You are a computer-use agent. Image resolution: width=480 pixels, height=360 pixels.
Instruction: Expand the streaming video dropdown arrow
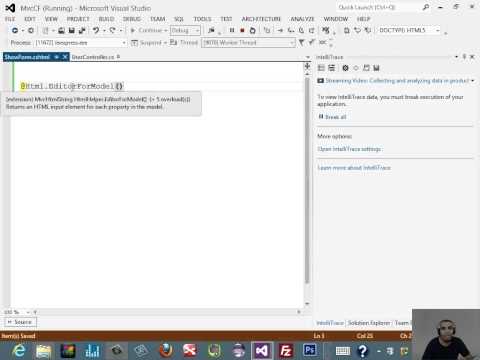point(473,81)
